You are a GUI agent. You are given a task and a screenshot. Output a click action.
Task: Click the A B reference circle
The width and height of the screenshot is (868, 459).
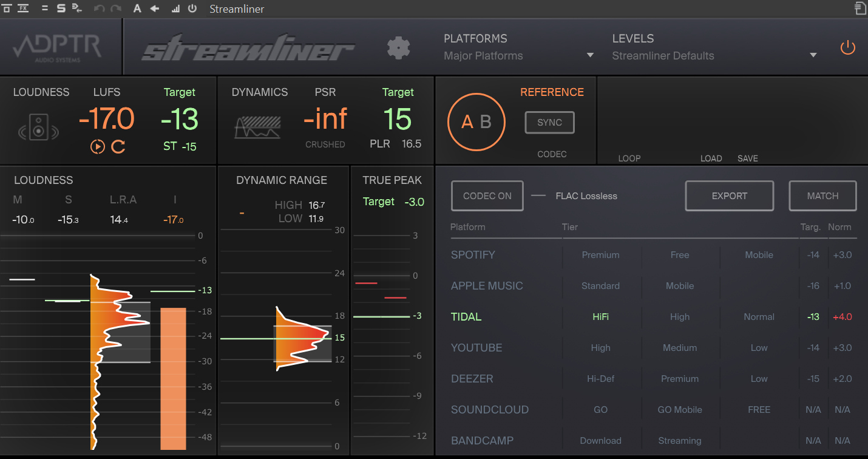[x=476, y=121]
